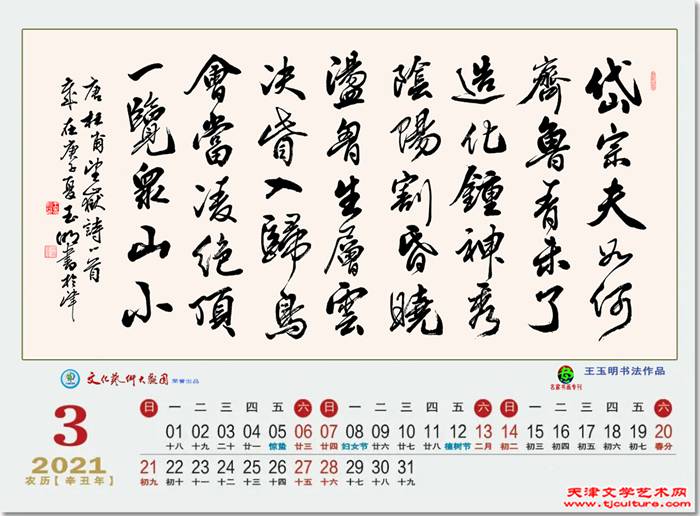The width and height of the screenshot is (700, 516).
Task: Select date 12
Action: (x=458, y=432)
